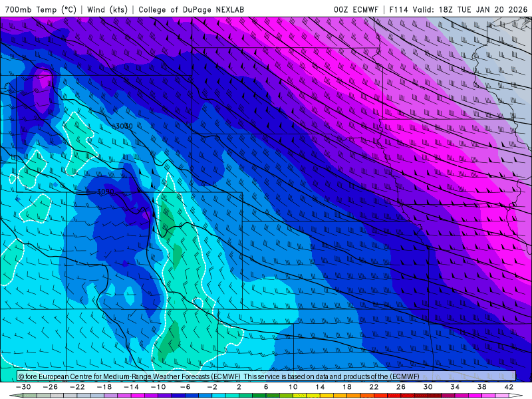Click the positive 6 value on the scale
This screenshot has width=532, height=399.
point(266,387)
